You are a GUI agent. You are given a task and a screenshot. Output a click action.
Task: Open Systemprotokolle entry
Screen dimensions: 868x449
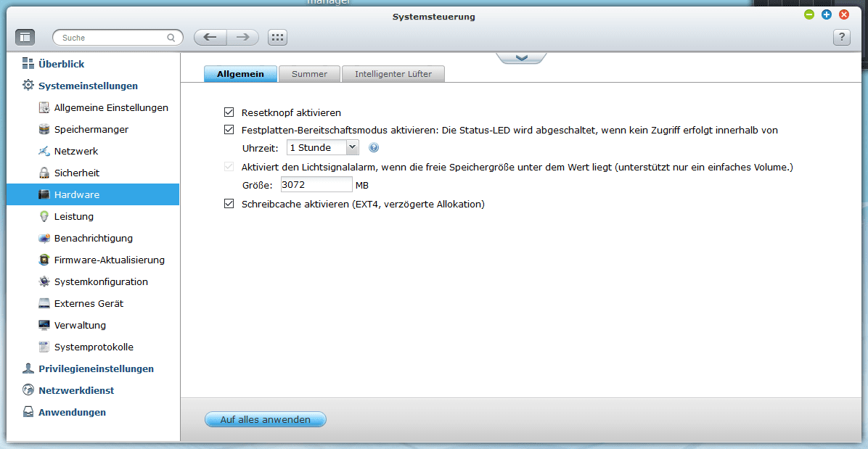[94, 347]
